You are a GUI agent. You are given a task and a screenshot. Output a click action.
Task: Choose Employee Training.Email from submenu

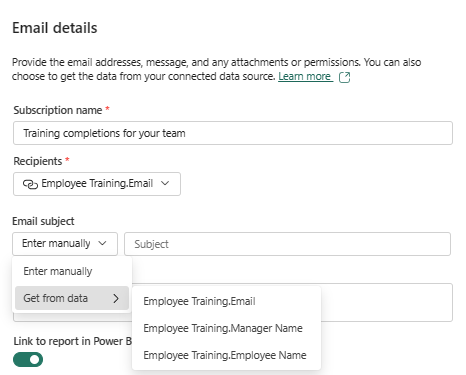click(x=227, y=301)
